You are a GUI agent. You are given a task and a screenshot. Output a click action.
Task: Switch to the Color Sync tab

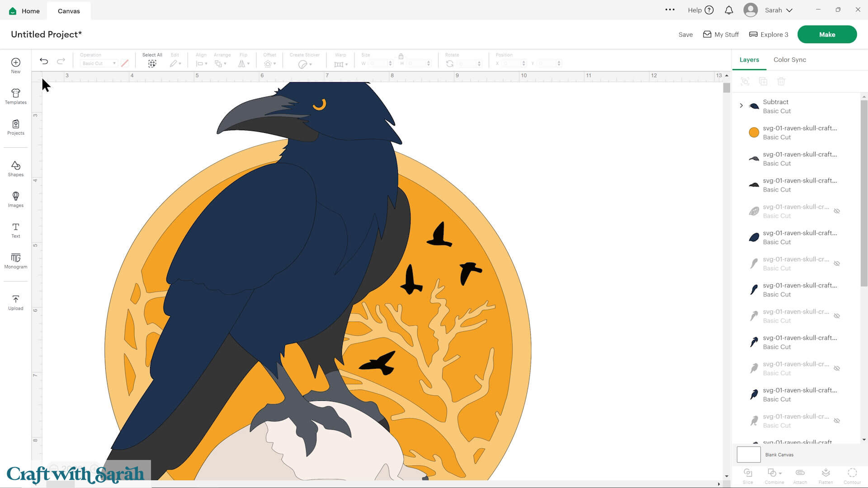click(789, 59)
